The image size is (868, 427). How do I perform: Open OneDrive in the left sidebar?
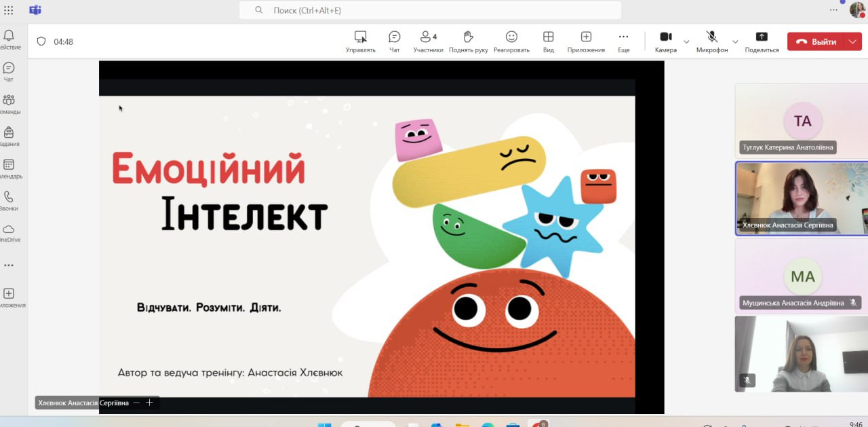pos(9,234)
